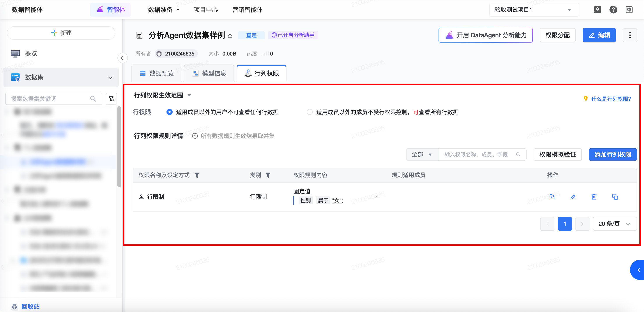Open the vertical three-dot more menu

point(630,35)
